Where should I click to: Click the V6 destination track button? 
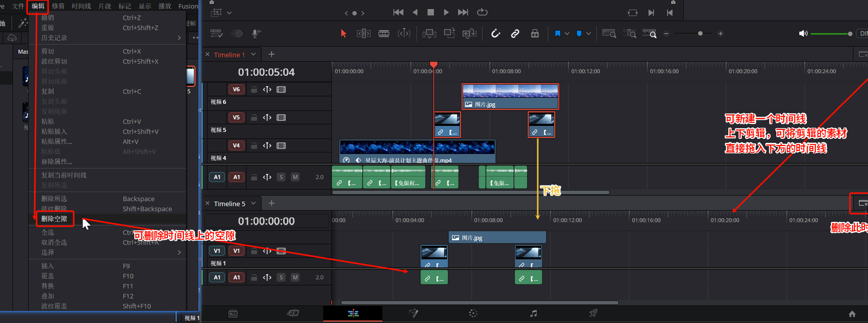[237, 89]
